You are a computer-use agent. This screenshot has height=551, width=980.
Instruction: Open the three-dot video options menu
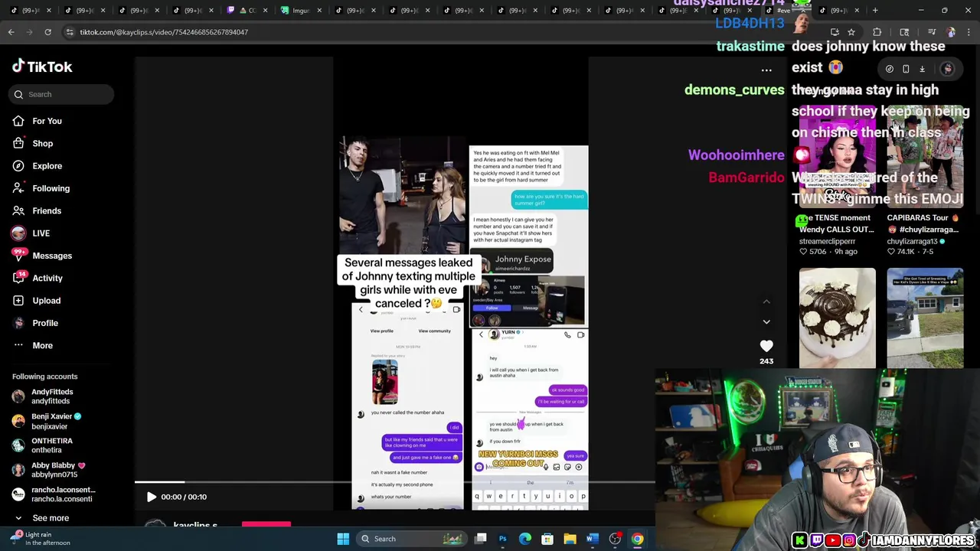coord(766,70)
